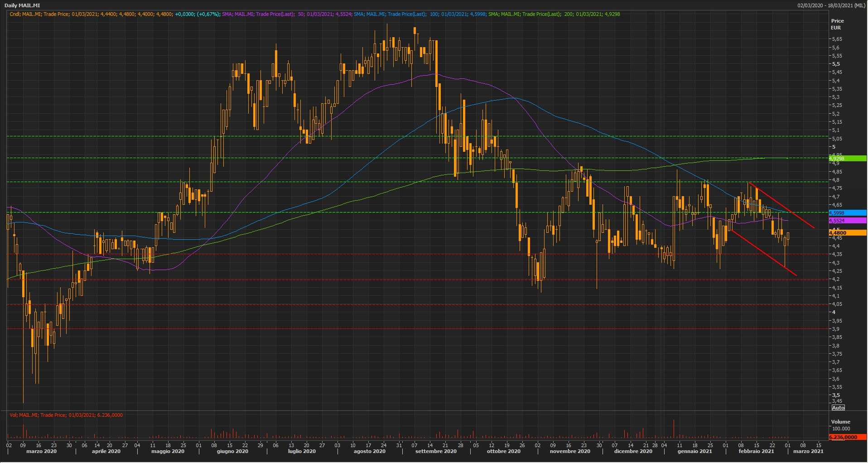Click settembre 2020 on the time axis
This screenshot has height=463, width=868.
tap(435, 451)
